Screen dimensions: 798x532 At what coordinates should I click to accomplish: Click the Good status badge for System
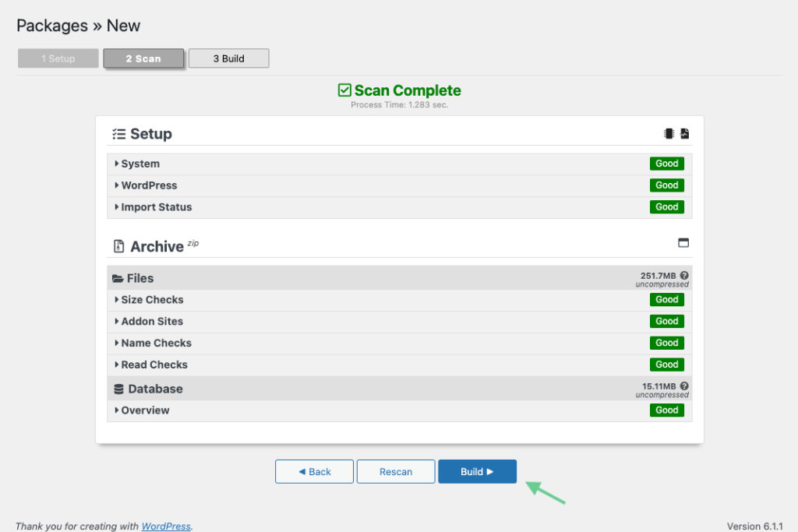point(667,164)
